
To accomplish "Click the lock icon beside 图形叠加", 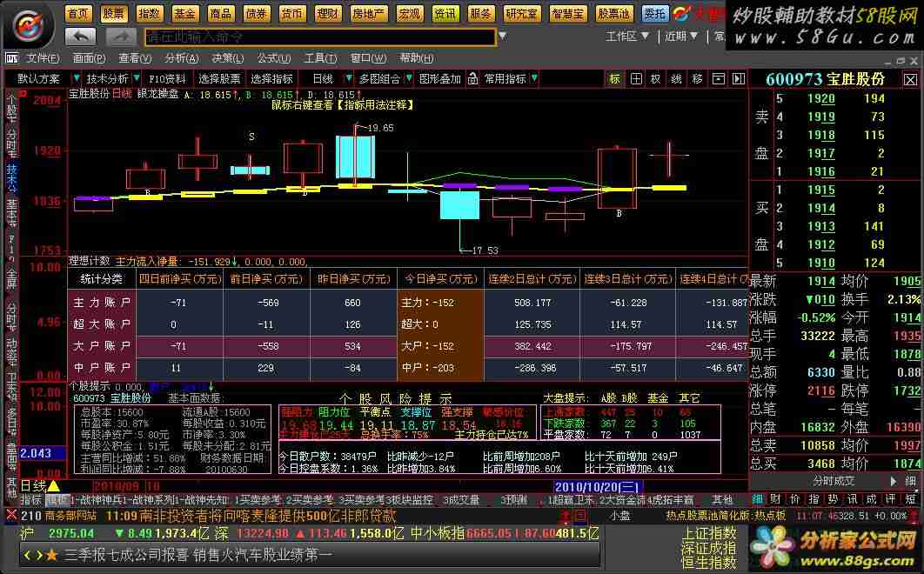I will [472, 78].
